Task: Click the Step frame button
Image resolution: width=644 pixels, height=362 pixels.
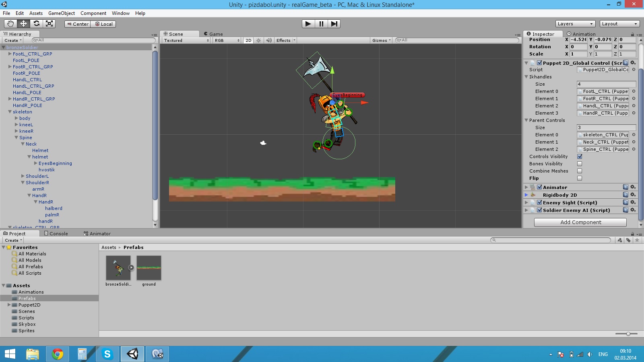Action: [334, 24]
